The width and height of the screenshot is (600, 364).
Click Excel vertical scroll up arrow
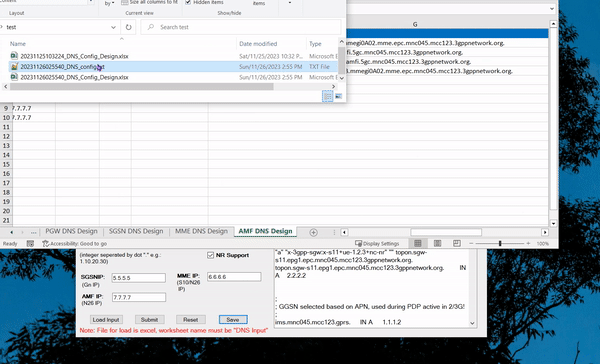[x=553, y=24]
